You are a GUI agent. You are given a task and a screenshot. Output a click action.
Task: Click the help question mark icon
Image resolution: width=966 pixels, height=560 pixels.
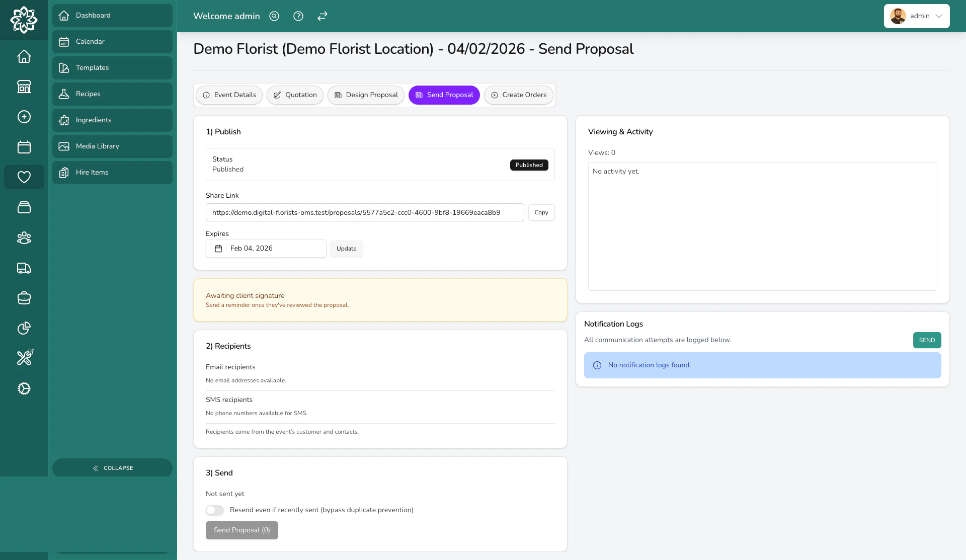tap(298, 16)
